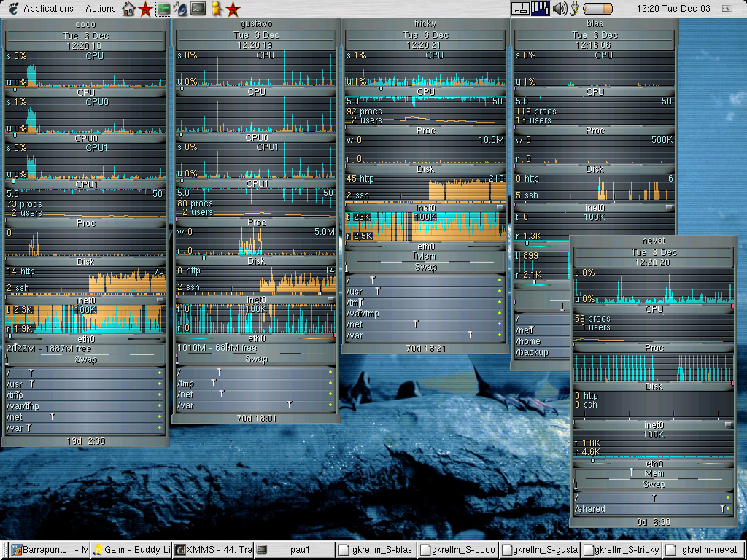Toggle the inet0 chart button in nevat monitor
The height and width of the screenshot is (560, 747).
(728, 425)
